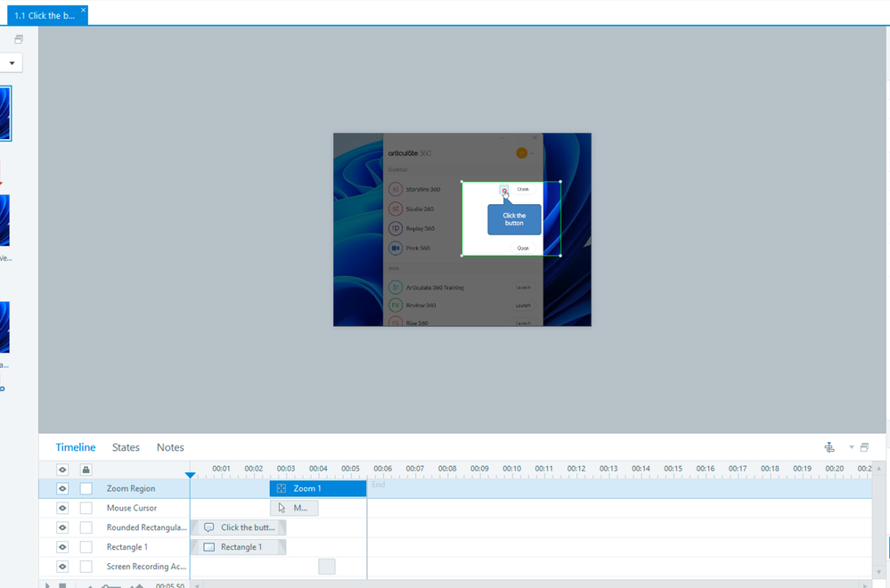Open the timeline cue point alignment icon
The height and width of the screenshot is (588, 890).
(x=829, y=447)
